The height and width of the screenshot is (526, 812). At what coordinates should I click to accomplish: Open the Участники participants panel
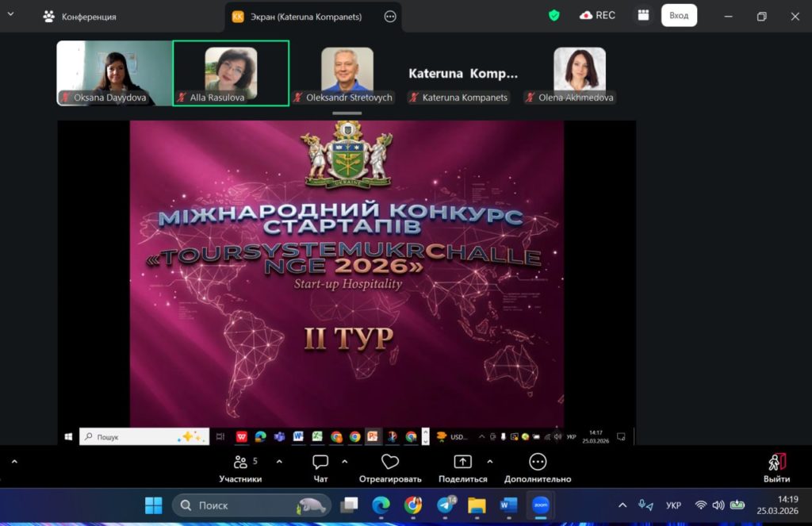pos(240,463)
